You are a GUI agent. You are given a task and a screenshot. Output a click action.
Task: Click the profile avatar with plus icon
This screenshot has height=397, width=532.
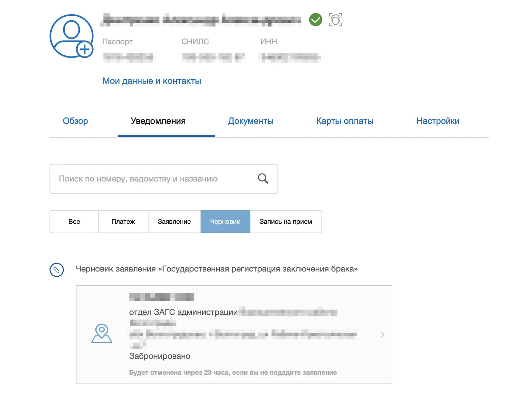tap(72, 36)
